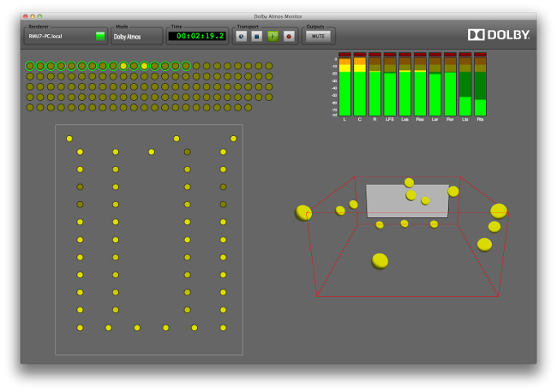This screenshot has width=557, height=392.
Task: Click the Stop button in Transport
Action: coord(257,36)
